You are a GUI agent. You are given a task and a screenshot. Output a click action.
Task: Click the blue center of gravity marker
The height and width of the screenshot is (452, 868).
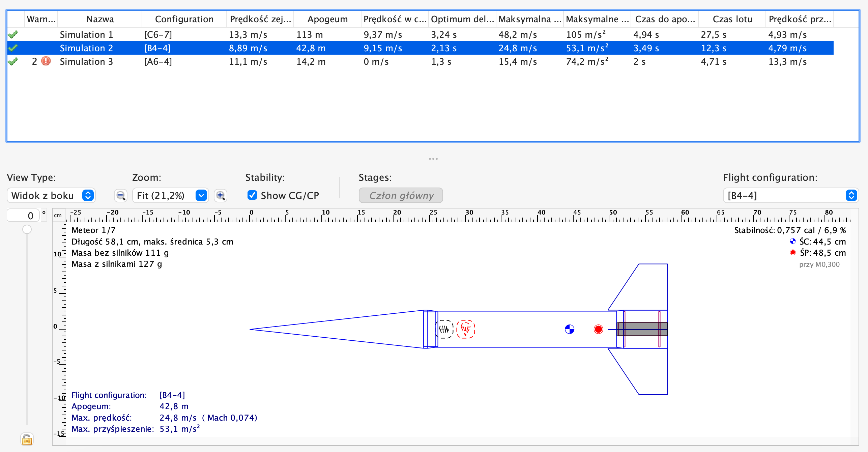[569, 329]
